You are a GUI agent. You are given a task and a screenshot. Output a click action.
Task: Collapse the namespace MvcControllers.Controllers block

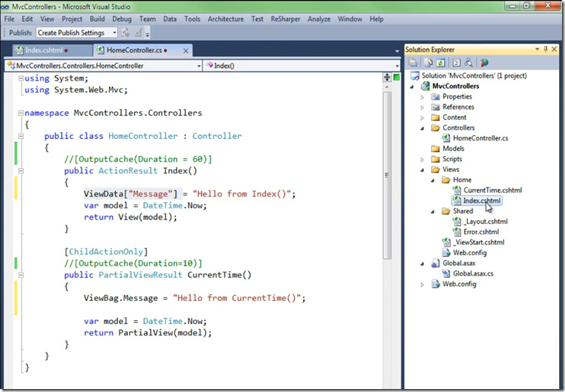coord(21,113)
